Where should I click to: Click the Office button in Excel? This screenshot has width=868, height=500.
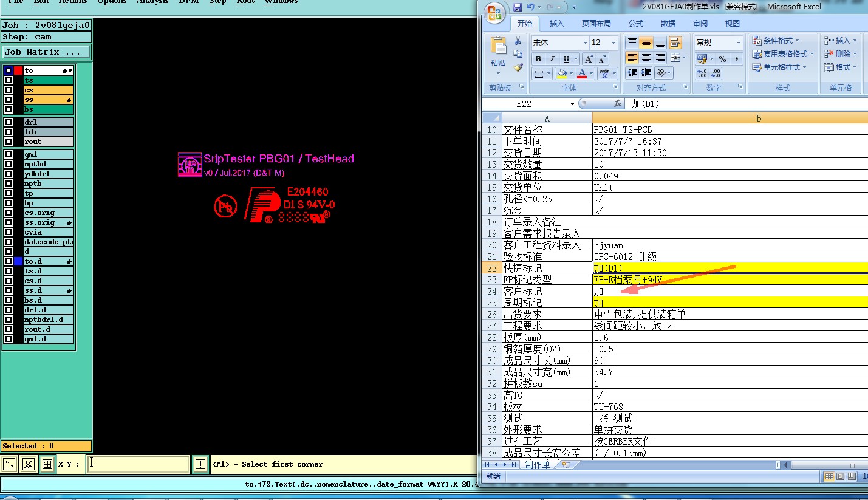[494, 13]
